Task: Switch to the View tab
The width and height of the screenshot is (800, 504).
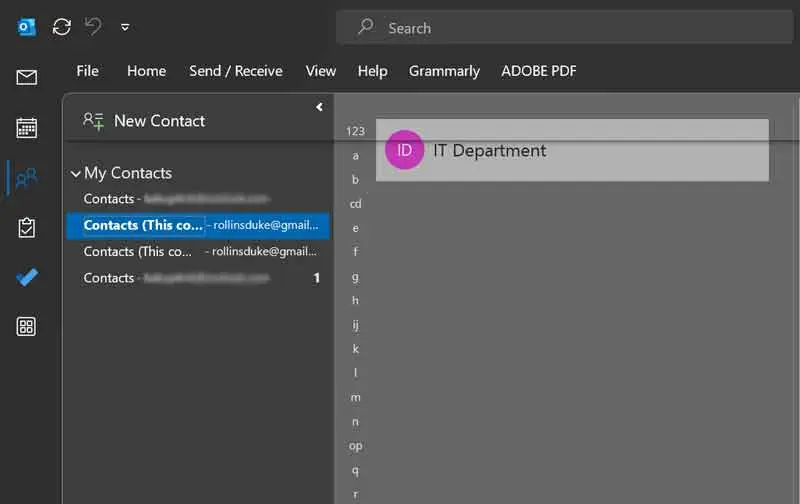Action: tap(320, 71)
